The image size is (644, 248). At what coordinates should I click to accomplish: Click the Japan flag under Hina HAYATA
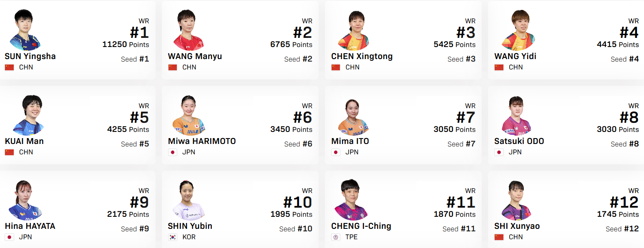pos(10,237)
